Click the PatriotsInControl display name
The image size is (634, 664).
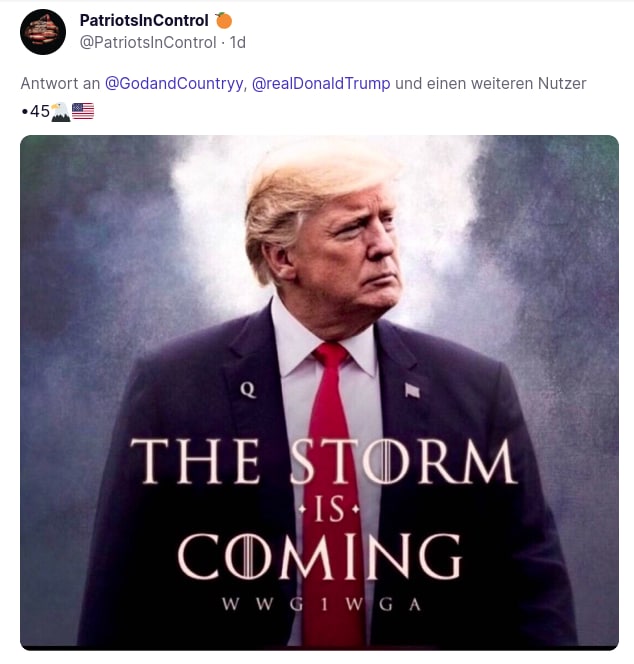pyautogui.click(x=144, y=20)
